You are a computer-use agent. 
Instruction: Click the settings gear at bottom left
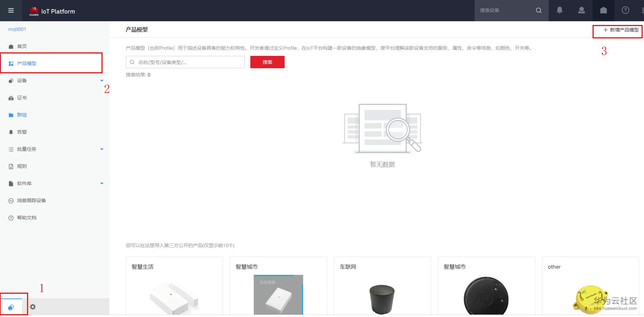[33, 307]
